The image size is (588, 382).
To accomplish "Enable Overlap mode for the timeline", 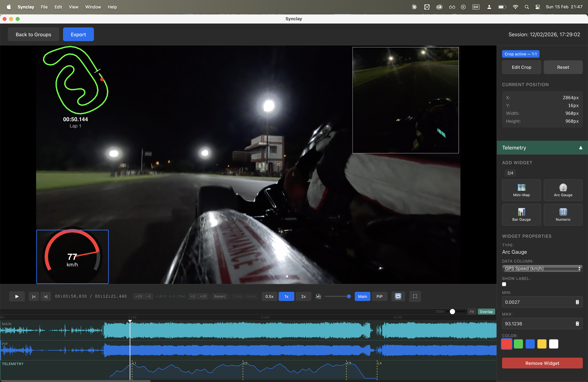I will [486, 312].
